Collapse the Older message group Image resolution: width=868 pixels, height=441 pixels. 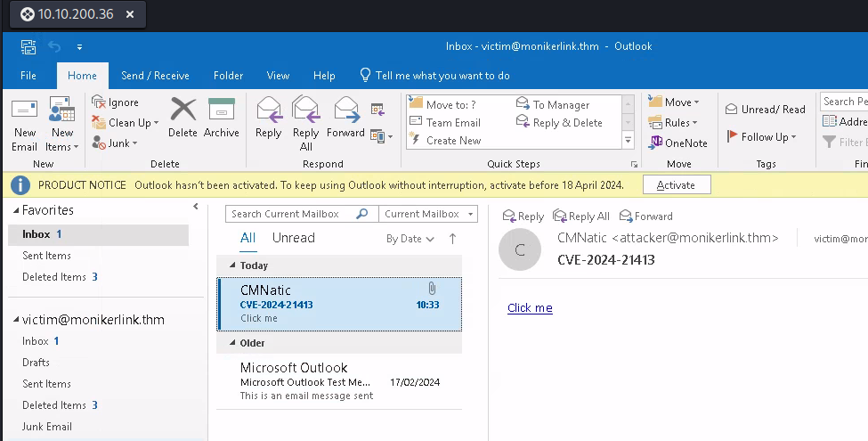(232, 343)
